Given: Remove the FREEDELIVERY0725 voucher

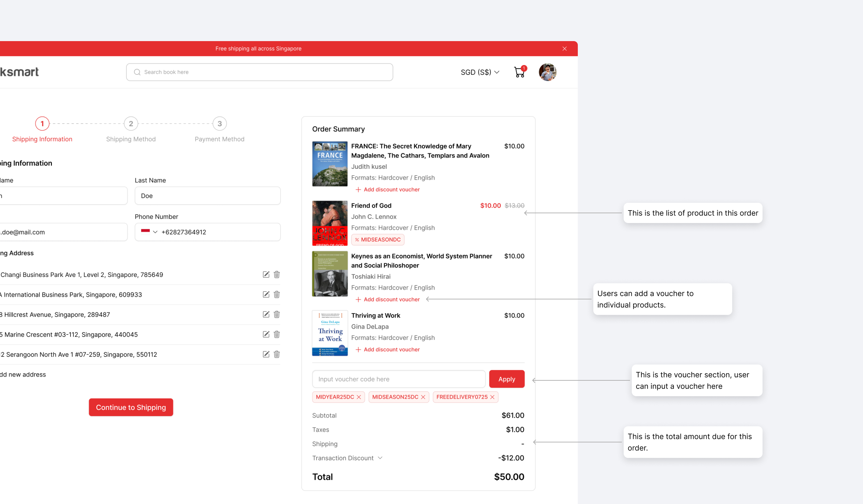Looking at the screenshot, I should click(x=493, y=397).
